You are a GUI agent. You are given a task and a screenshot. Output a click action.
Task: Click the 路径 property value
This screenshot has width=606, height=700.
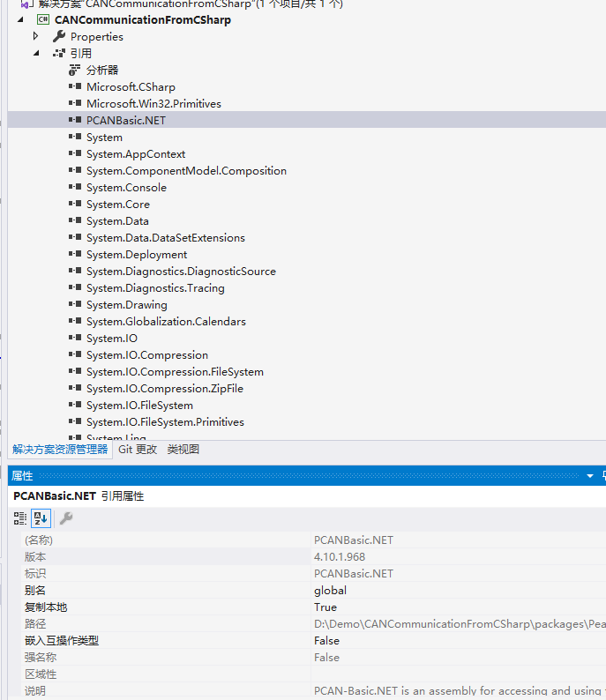tap(460, 623)
